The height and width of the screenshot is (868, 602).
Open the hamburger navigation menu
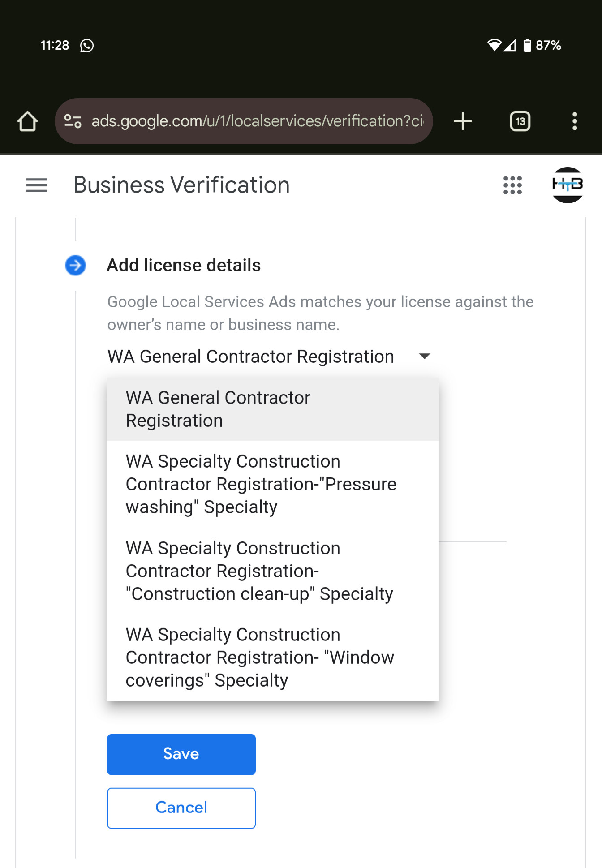(37, 185)
